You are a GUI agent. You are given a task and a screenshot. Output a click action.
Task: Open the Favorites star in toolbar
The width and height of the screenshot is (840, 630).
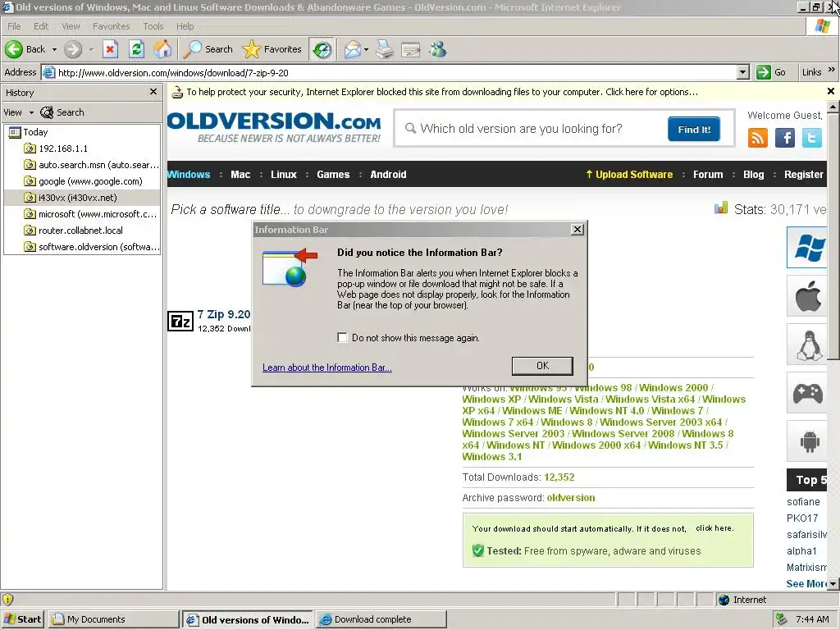[272, 49]
